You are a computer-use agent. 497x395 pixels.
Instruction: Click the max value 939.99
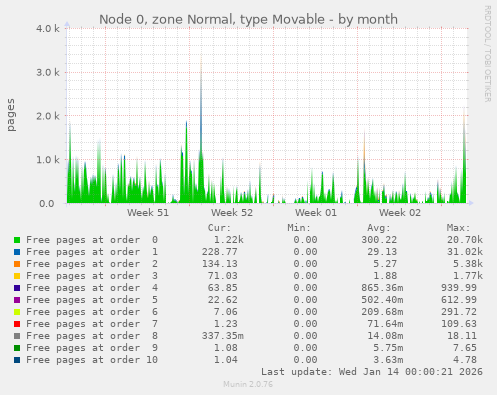(459, 288)
